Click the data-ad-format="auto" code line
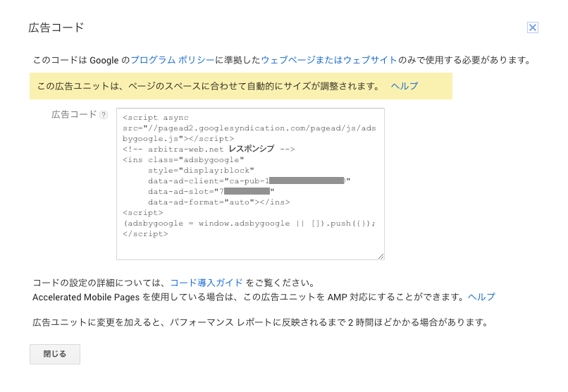Image resolution: width=568 pixels, height=392 pixels. 218,202
